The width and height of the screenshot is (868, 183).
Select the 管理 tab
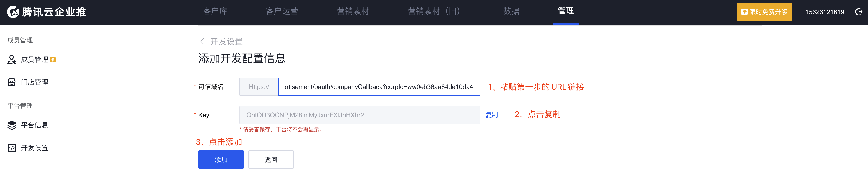point(565,11)
